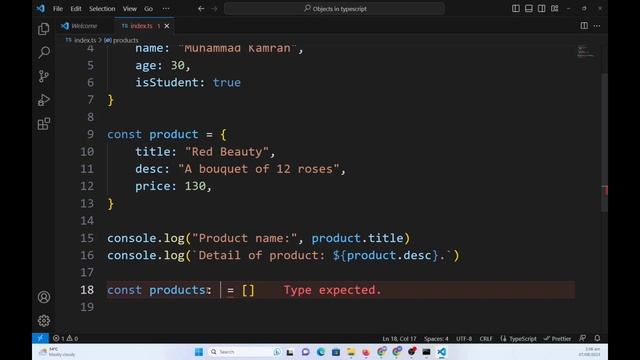Click 'Red Beauty' string on line 10

(x=227, y=152)
